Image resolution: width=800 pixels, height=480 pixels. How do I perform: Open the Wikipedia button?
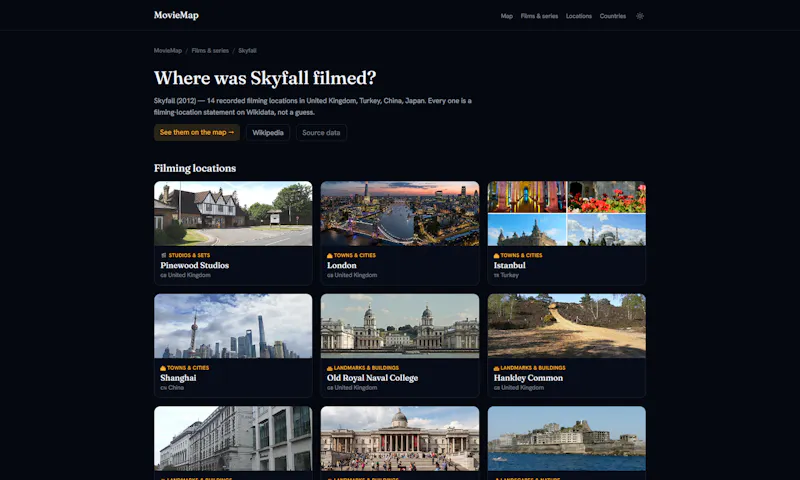(267, 133)
